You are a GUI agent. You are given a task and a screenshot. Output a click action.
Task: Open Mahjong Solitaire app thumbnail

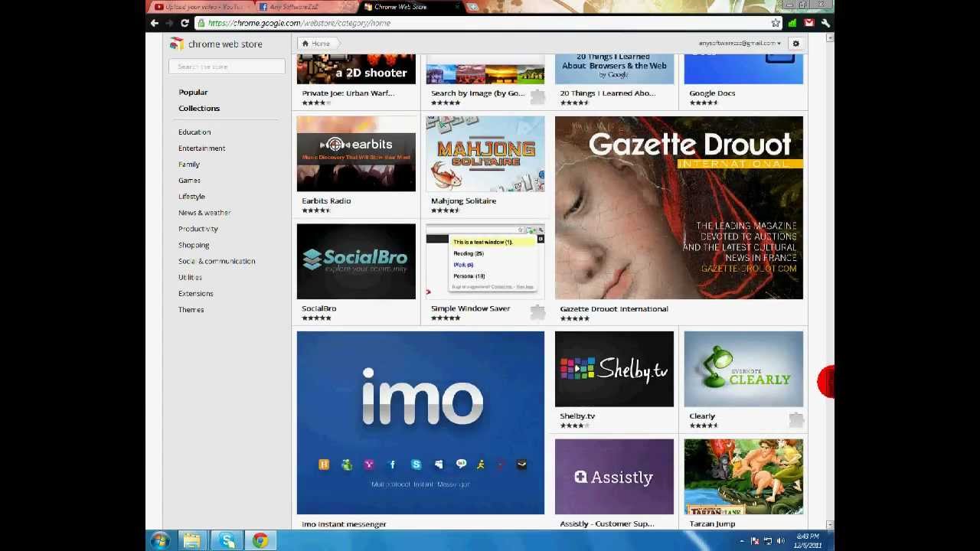point(485,154)
